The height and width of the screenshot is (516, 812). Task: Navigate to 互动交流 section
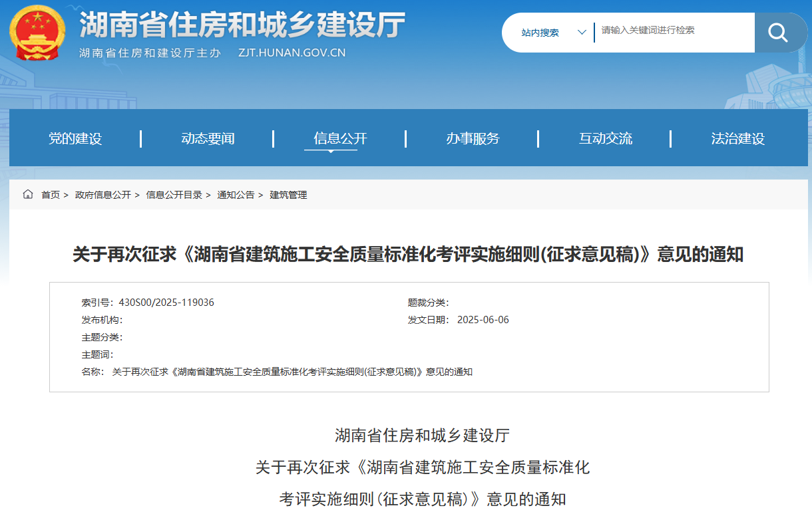(605, 138)
